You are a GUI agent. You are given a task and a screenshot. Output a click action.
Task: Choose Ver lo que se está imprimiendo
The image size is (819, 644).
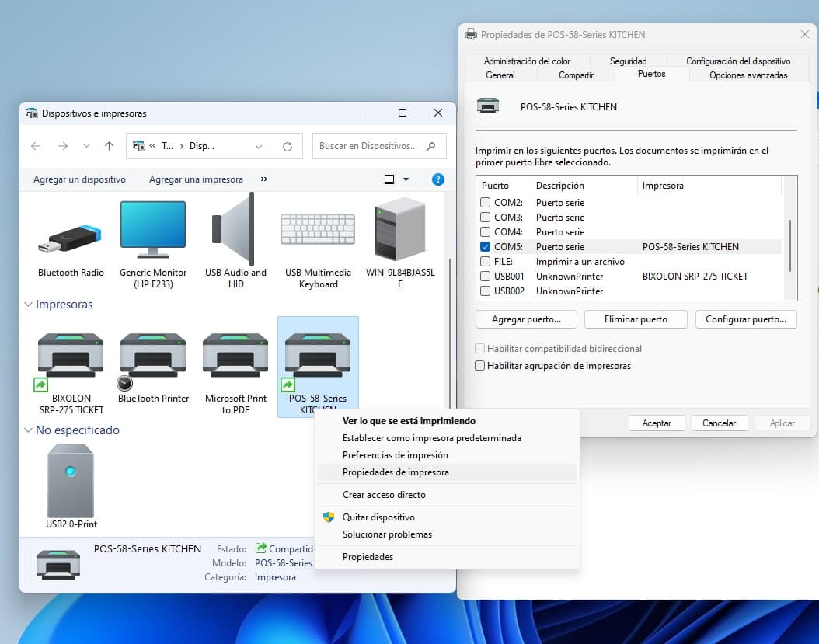pos(447,421)
